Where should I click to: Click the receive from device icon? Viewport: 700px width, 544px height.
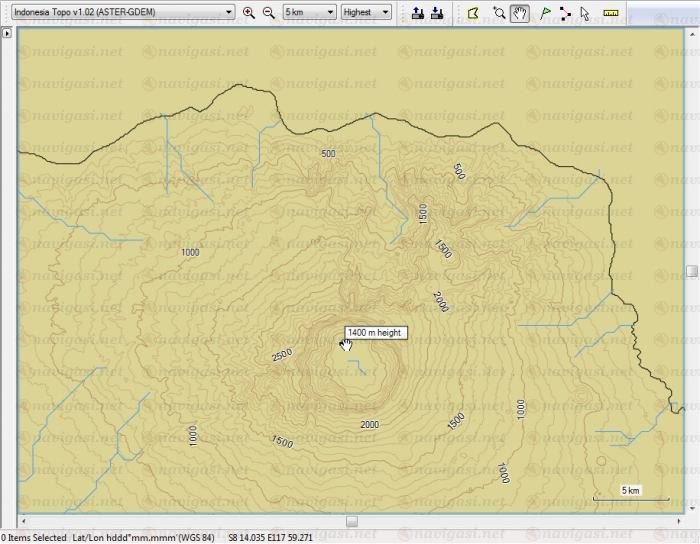[x=437, y=13]
